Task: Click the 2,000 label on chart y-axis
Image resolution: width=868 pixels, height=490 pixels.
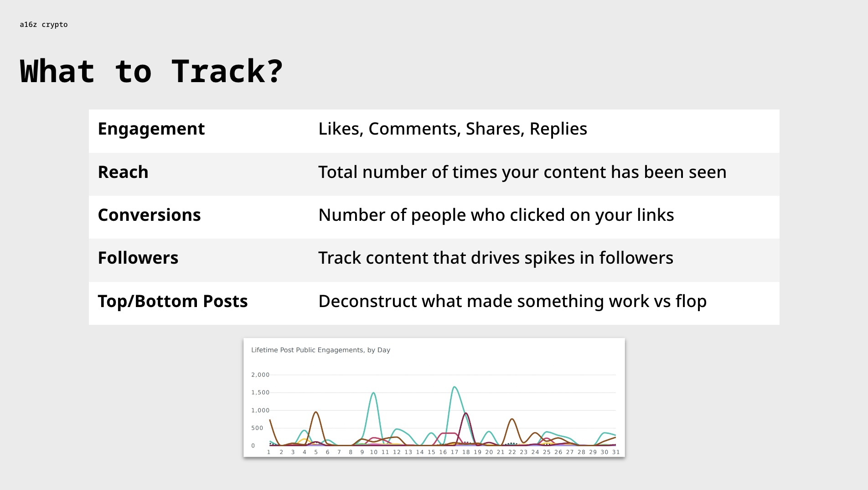Action: (x=260, y=375)
